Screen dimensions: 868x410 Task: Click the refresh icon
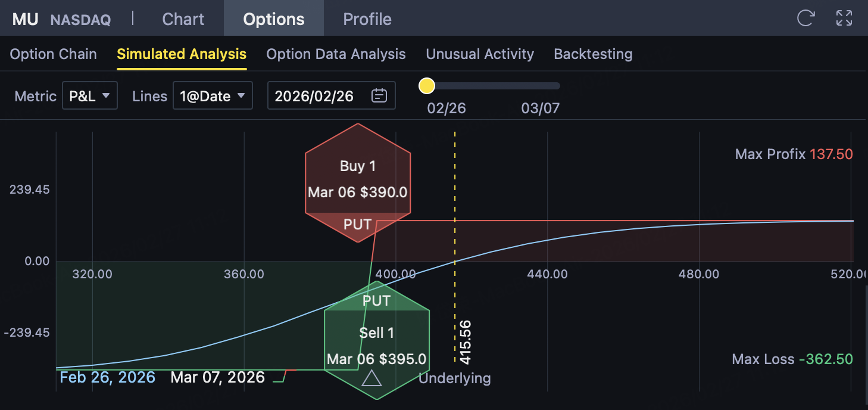pos(805,18)
